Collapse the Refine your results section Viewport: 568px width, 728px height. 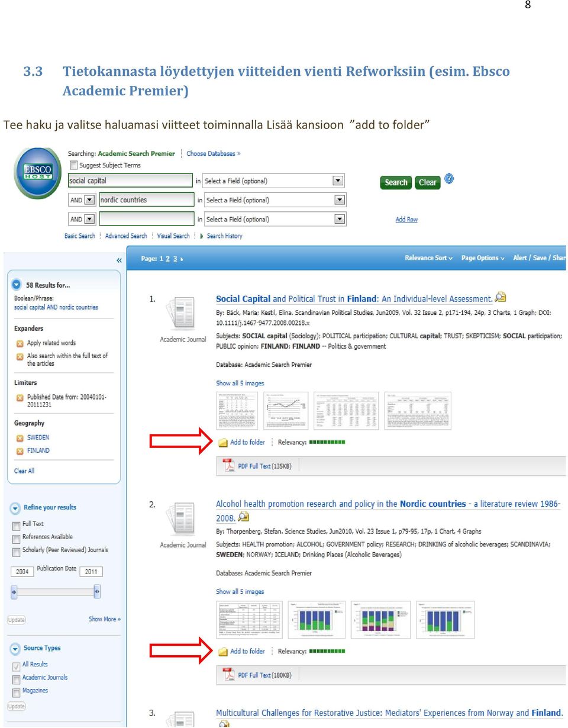(15, 508)
